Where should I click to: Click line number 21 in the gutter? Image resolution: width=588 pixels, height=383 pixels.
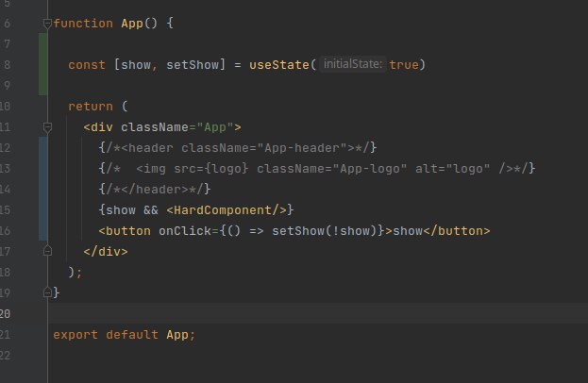6,334
